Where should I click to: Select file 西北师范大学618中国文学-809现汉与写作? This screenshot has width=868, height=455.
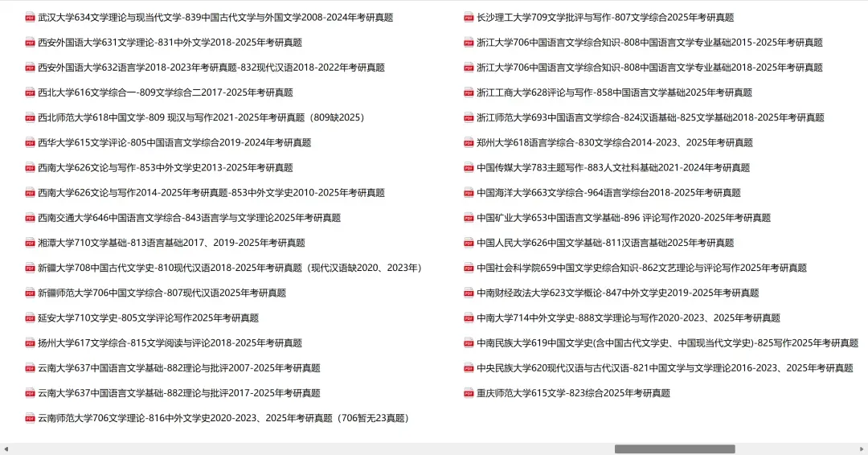[201, 118]
